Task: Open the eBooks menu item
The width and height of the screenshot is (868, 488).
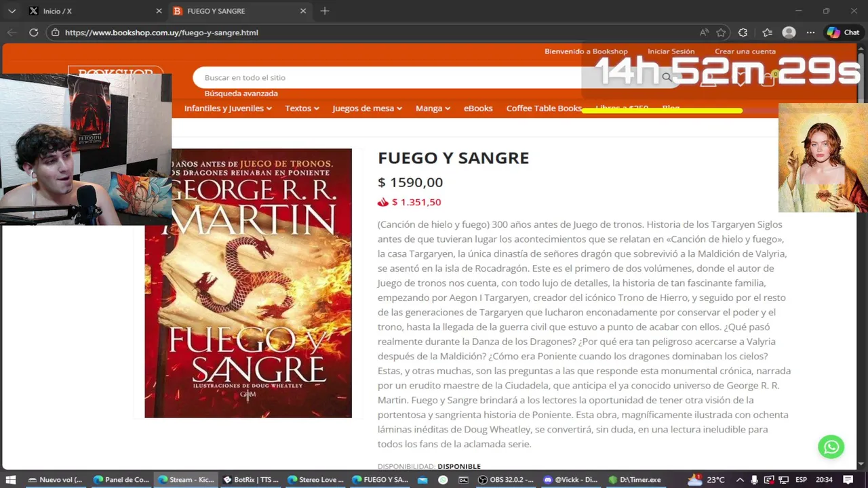Action: coord(478,108)
